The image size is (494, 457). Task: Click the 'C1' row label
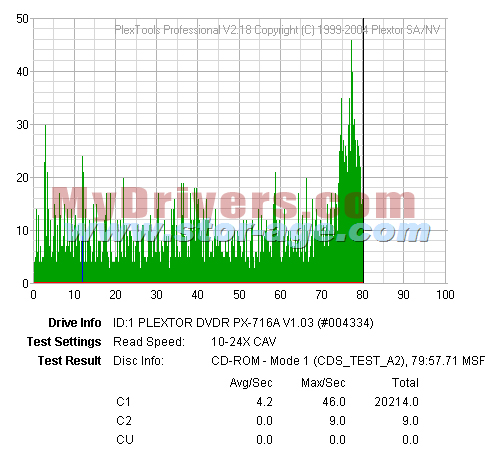click(x=123, y=402)
